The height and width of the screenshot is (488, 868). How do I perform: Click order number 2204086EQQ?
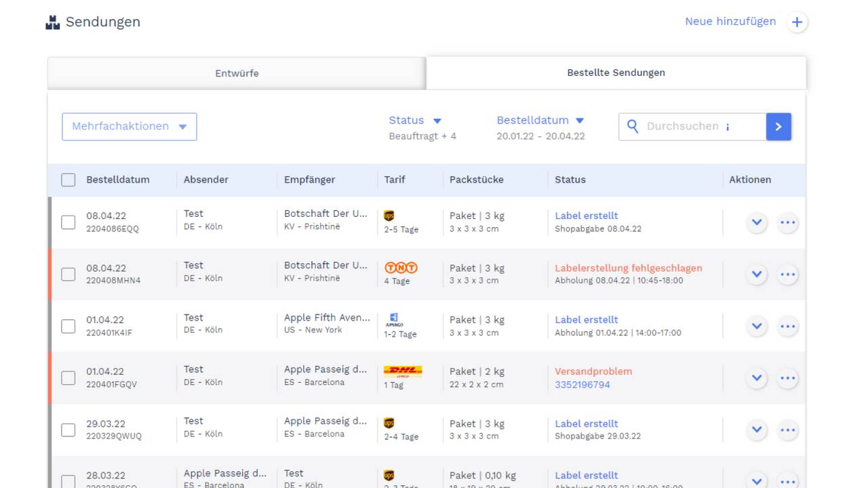(113, 229)
